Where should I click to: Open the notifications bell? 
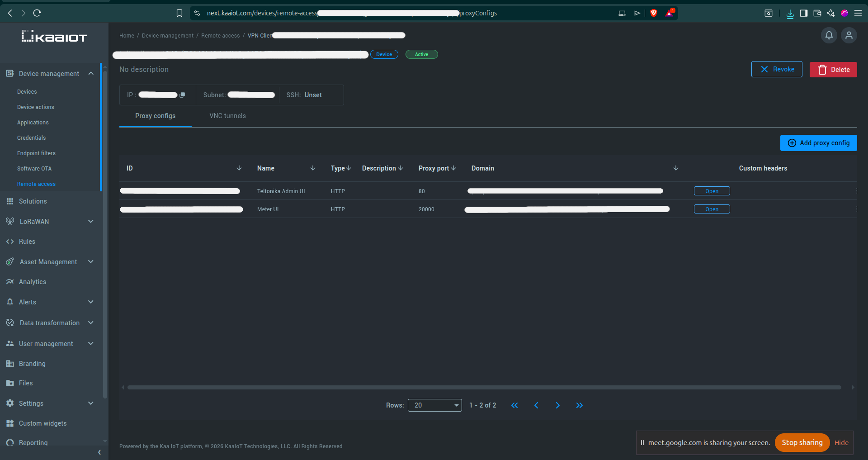[829, 35]
